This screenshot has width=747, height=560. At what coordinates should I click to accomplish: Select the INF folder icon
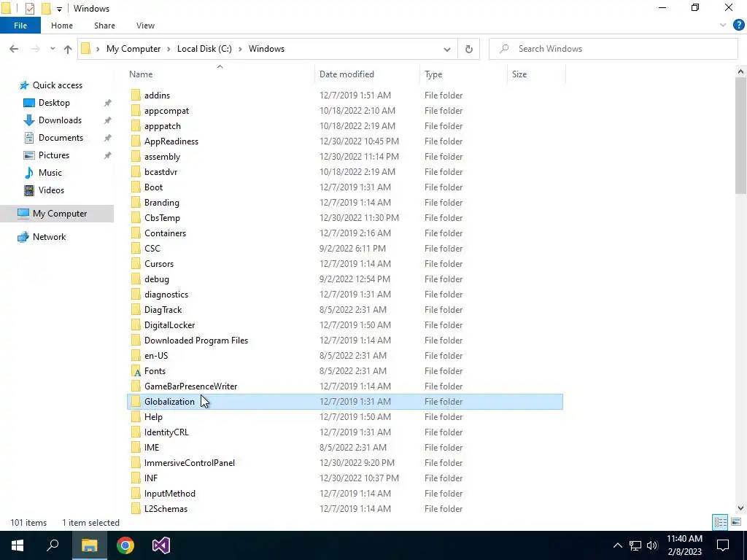coord(136,478)
